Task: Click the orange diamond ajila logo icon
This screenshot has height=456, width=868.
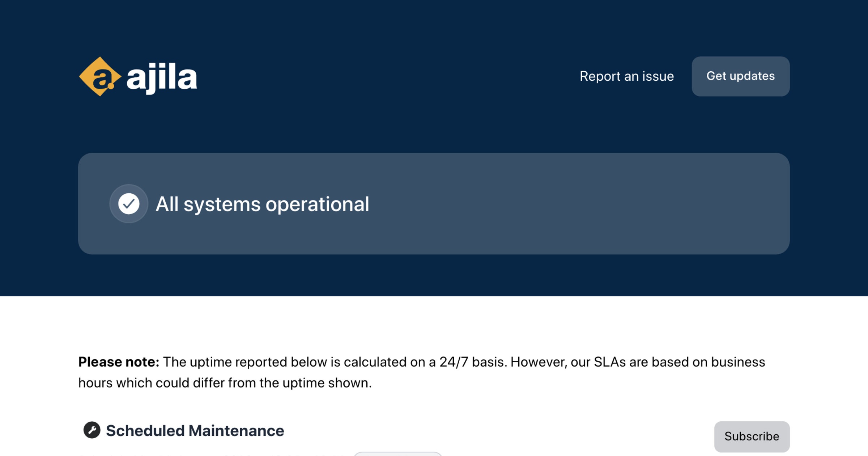Action: [x=99, y=76]
